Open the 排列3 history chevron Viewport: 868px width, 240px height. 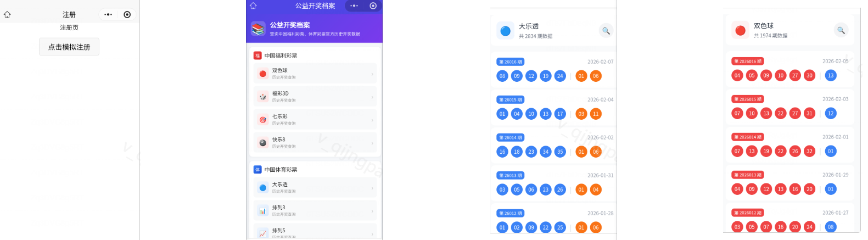pyautogui.click(x=372, y=211)
